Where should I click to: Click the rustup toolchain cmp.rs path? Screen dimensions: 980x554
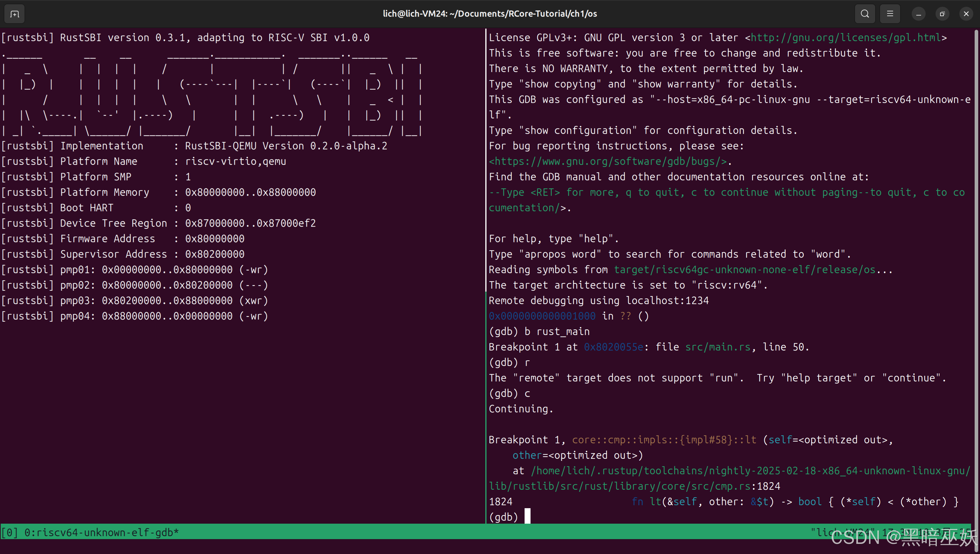(x=750, y=471)
